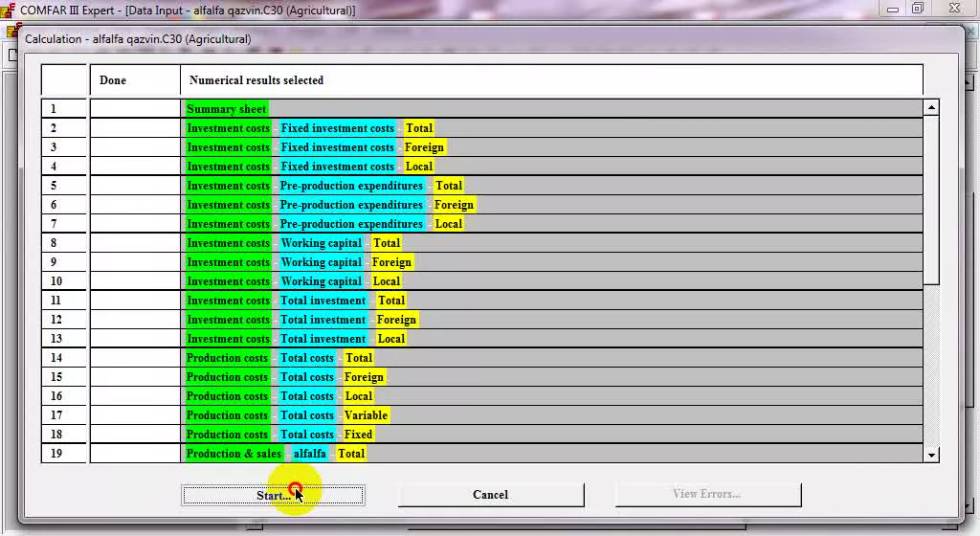Click the Start... button
Image resolution: width=980 pixels, height=536 pixels.
[x=273, y=496]
